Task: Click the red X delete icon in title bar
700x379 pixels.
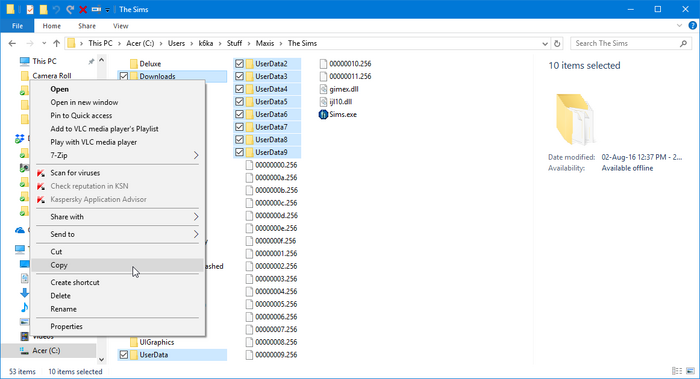Action: [x=83, y=9]
